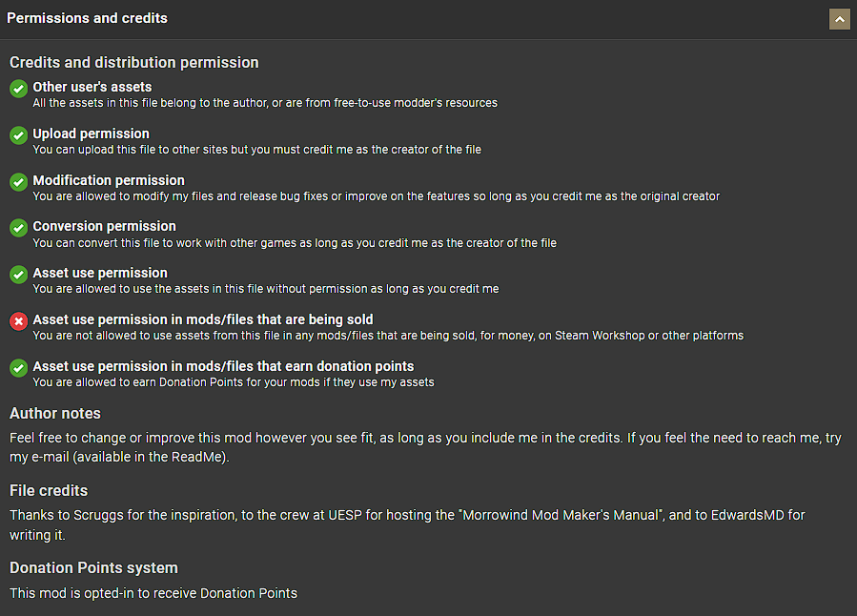Image resolution: width=857 pixels, height=616 pixels.
Task: Click Asset use permission in mods being sold
Action: [x=203, y=319]
